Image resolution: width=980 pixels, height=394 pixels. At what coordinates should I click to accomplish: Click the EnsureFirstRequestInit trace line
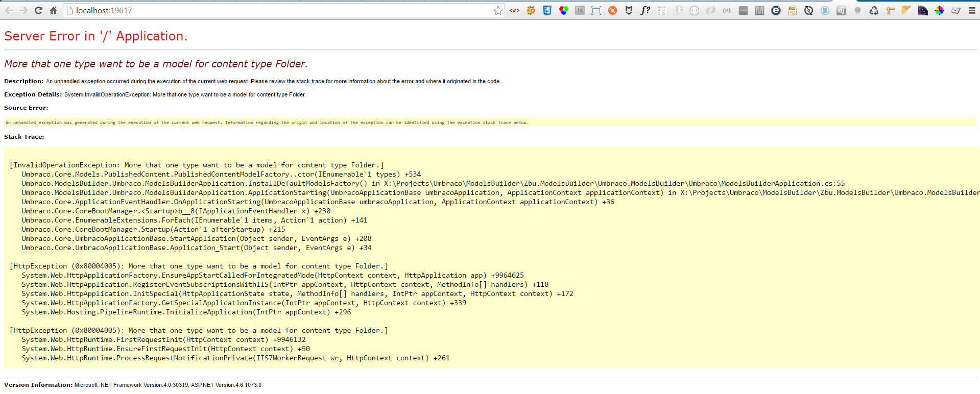tap(165, 349)
